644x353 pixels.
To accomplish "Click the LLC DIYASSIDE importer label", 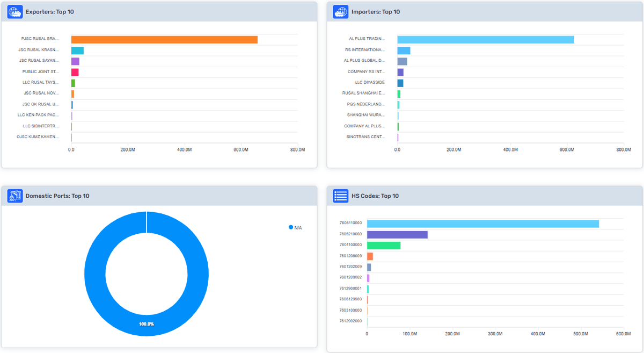I will [x=370, y=83].
